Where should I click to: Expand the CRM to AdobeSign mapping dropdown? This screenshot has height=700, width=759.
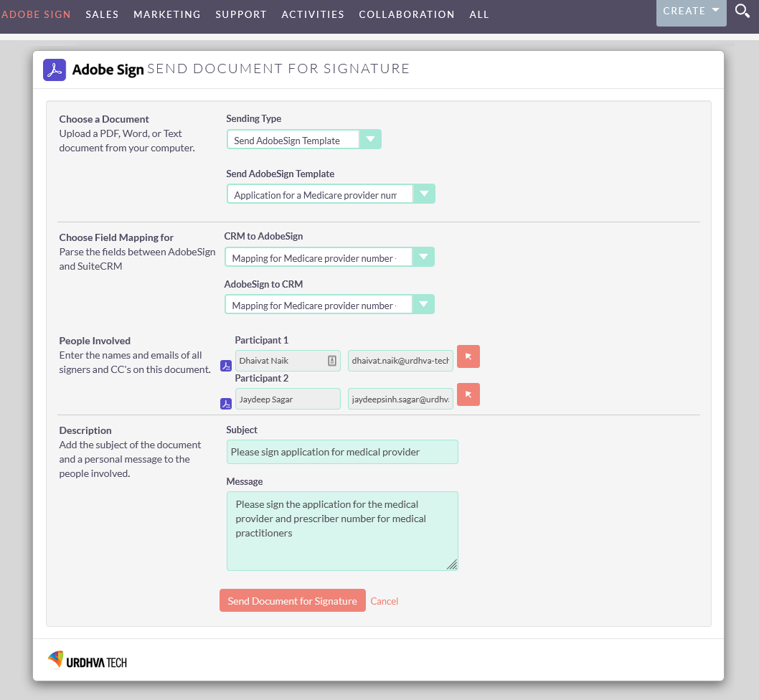click(x=330, y=257)
